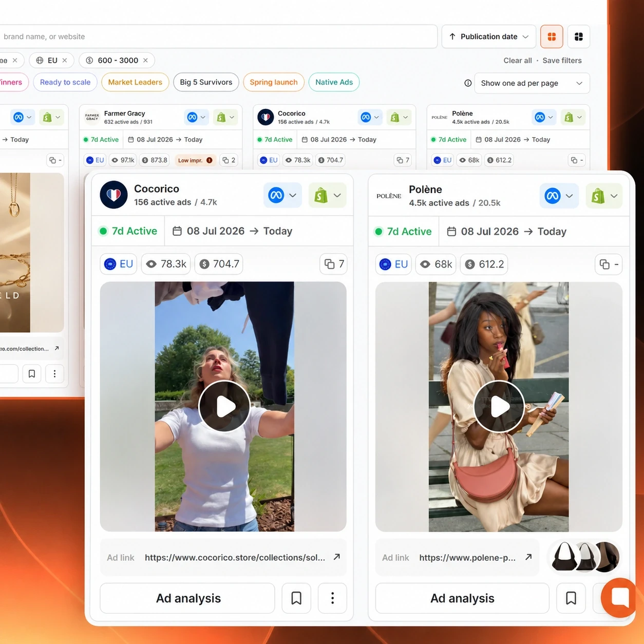This screenshot has width=644, height=644.
Task: Click Polène handbag product thumbnails
Action: pos(585,557)
